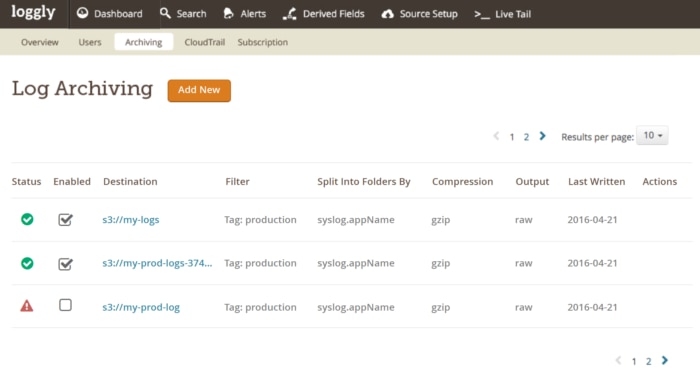700x381 pixels.
Task: Go to next page using bottom arrow
Action: click(665, 360)
